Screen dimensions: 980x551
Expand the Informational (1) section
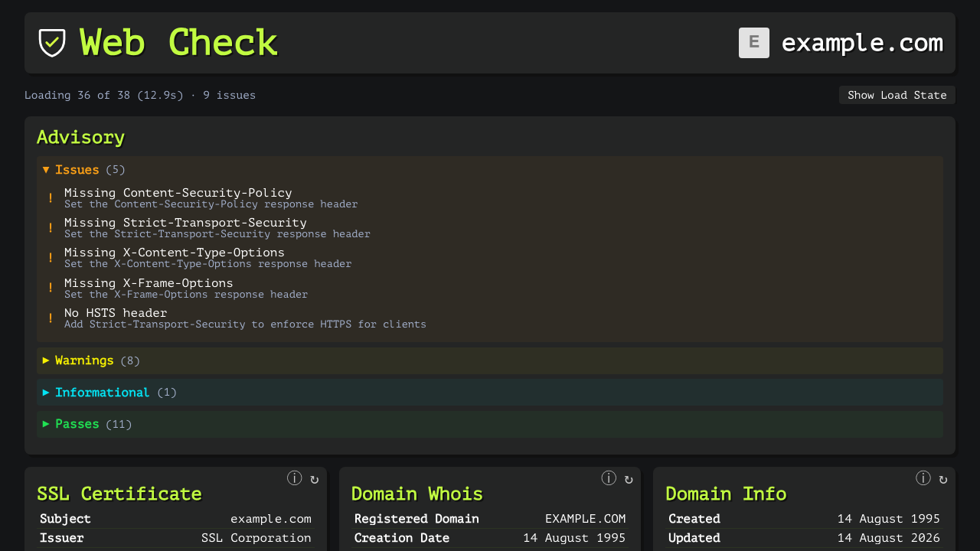coord(490,393)
